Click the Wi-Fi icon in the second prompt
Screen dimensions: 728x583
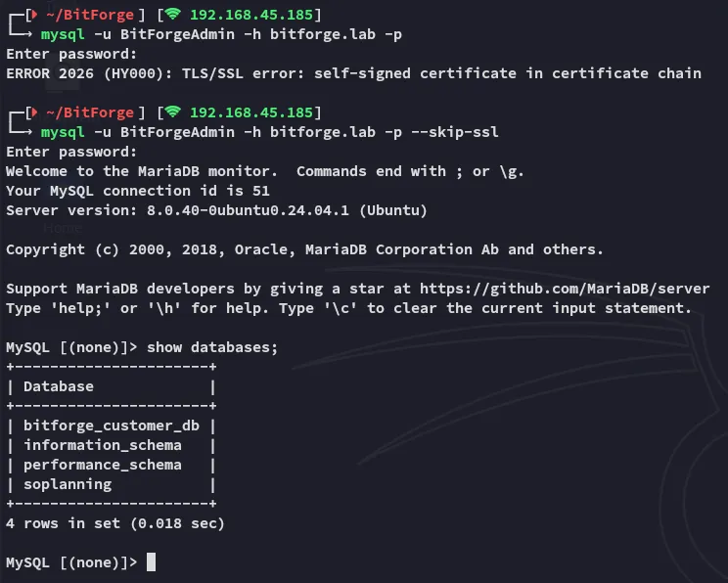[174, 112]
